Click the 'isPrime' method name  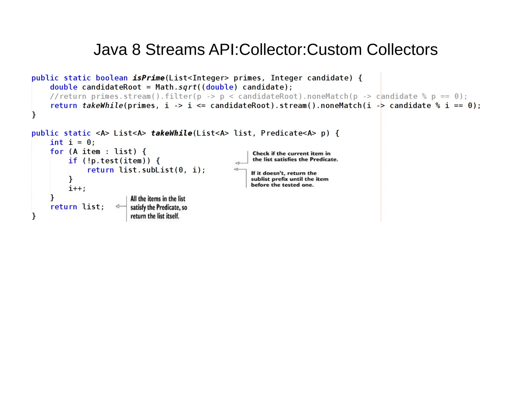[148, 78]
